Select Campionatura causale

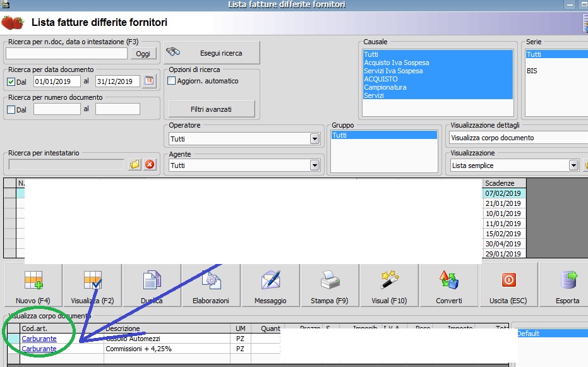[438, 87]
